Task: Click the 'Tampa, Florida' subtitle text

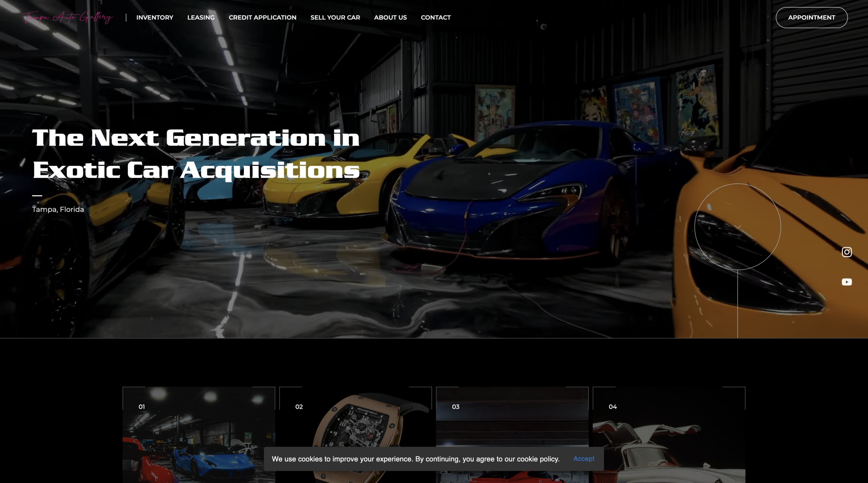Action: tap(58, 209)
